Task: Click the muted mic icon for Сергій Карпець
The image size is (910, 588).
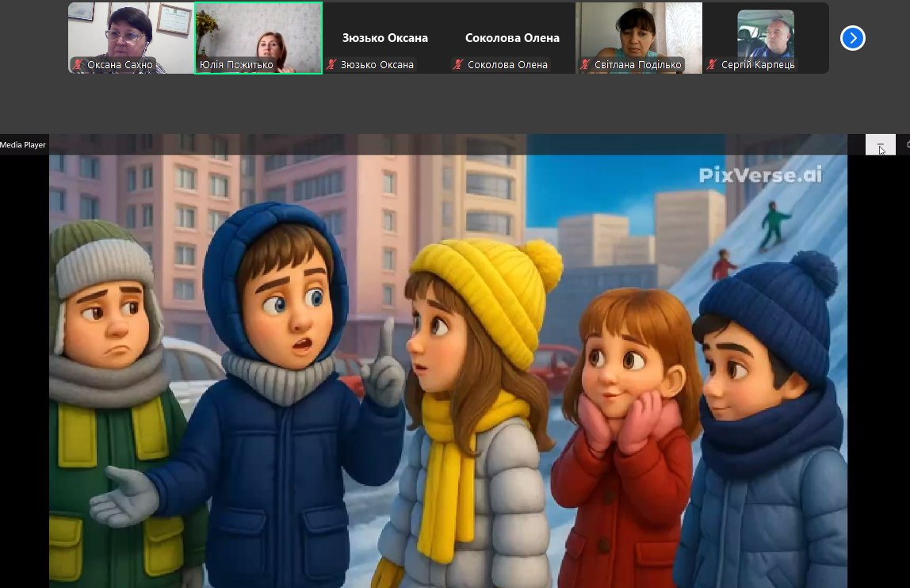Action: [x=712, y=65]
